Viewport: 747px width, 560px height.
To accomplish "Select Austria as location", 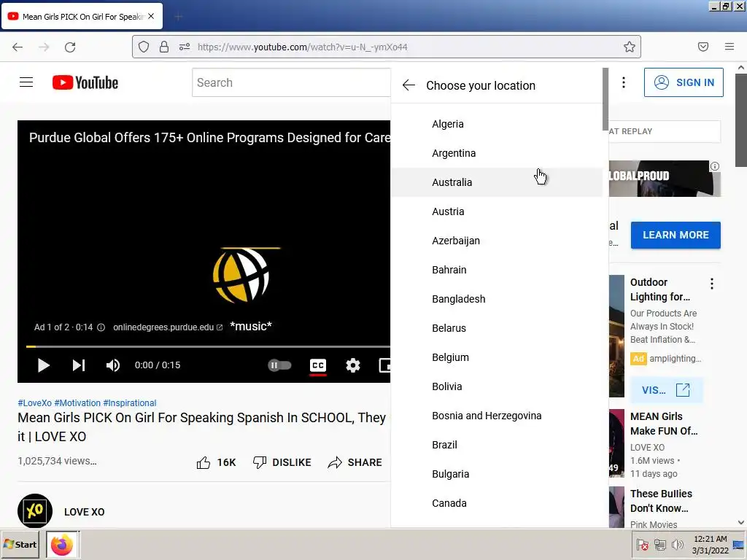I will coord(496,211).
